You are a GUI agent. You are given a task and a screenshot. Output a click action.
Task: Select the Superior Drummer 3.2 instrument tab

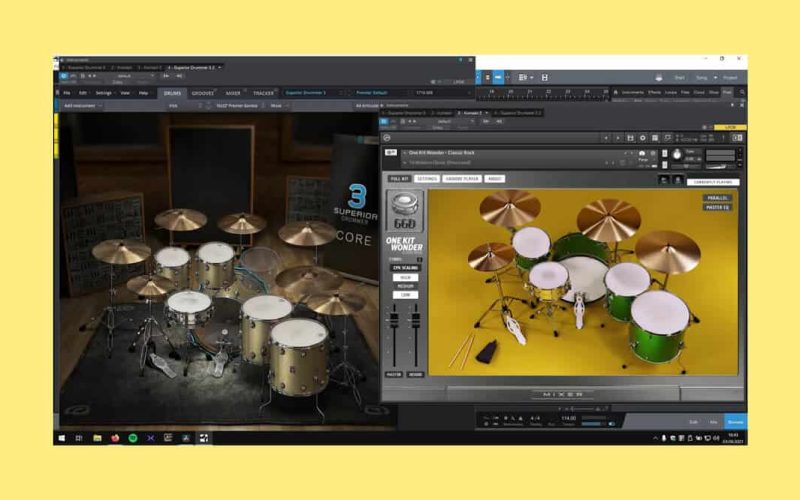click(x=194, y=67)
